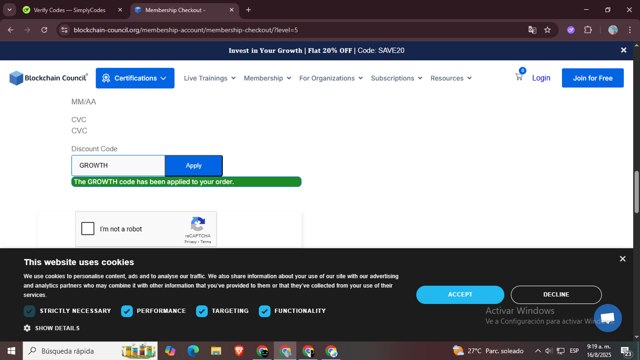Show hidden system tray icons
The image size is (640, 360).
coord(538,351)
